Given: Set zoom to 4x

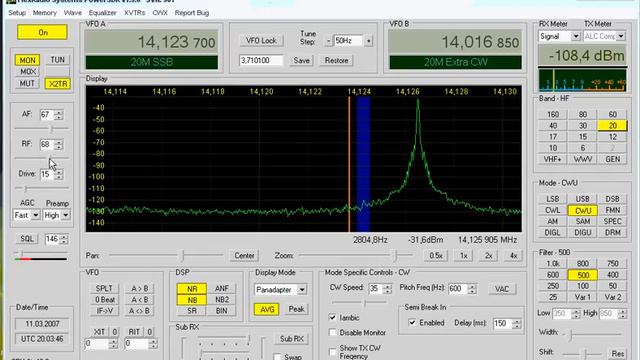Looking at the screenshot, I should pyautogui.click(x=513, y=256).
